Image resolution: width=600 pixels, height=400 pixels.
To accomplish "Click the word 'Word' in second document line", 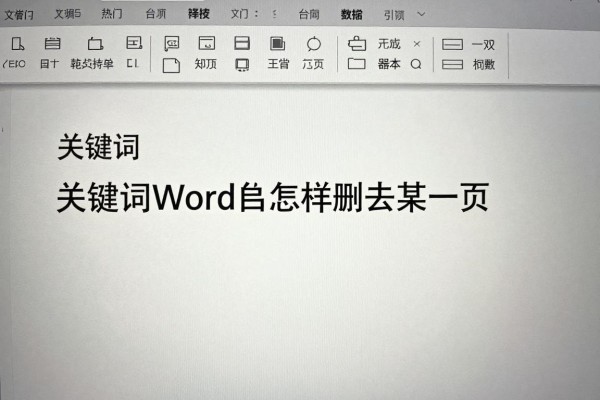I will (194, 198).
